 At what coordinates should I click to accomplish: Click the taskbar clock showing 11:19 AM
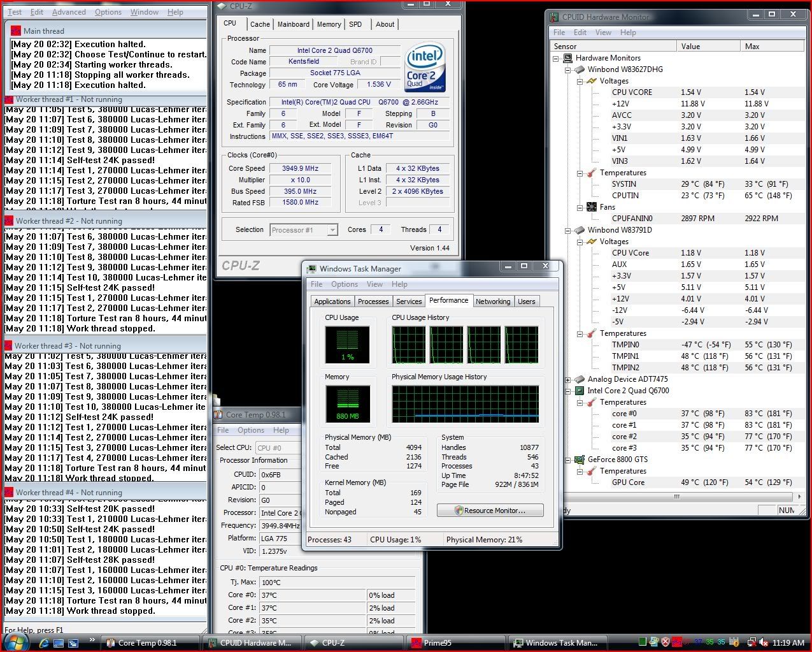coord(788,643)
